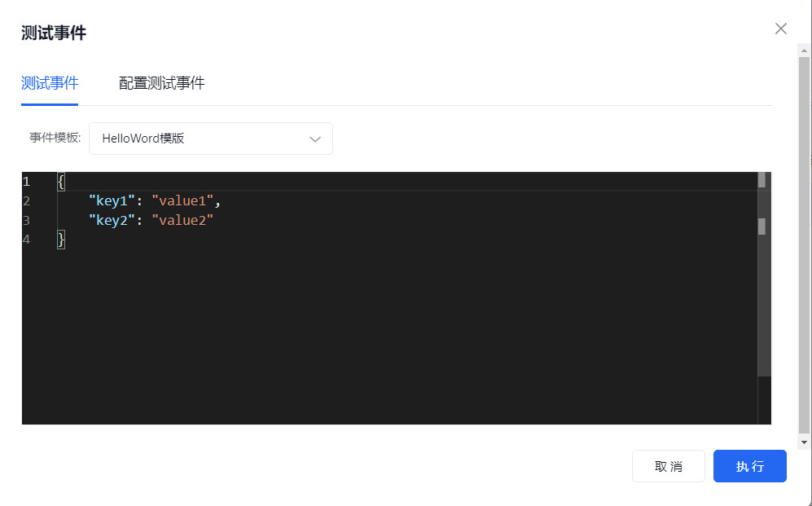Place cursor on "value2" text in editor
Viewport: 812px width, 506px height.
point(182,221)
